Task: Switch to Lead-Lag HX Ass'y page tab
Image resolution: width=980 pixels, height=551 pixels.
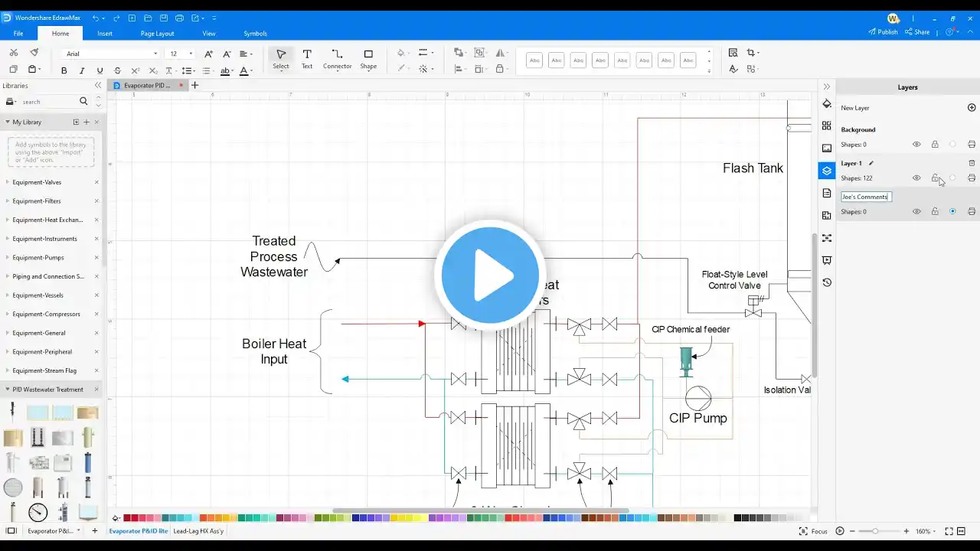Action: click(x=198, y=530)
